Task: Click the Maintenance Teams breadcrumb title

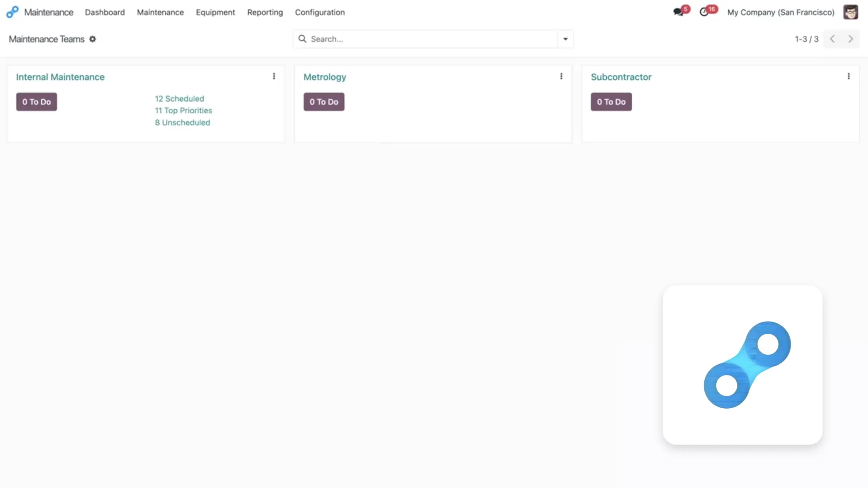Action: (47, 39)
